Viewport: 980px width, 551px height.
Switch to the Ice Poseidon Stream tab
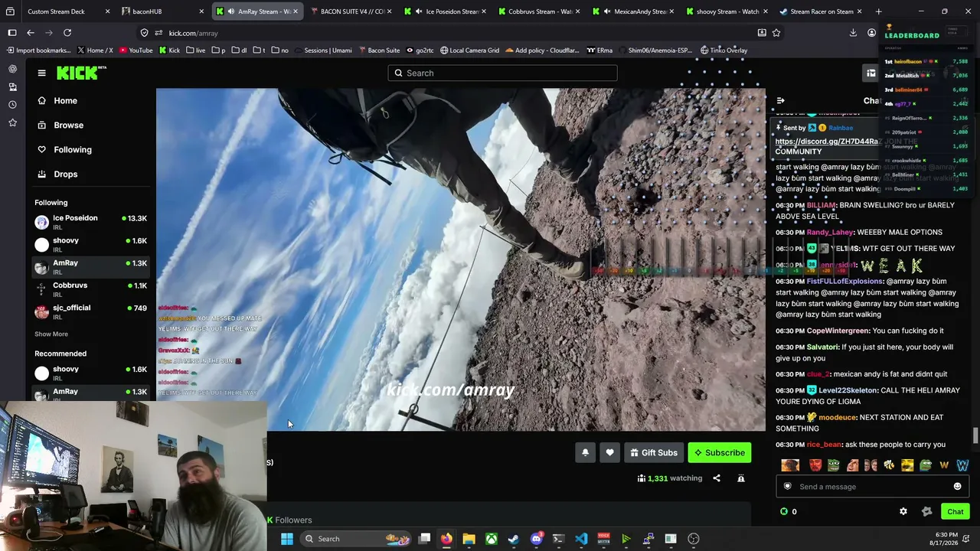coord(446,11)
